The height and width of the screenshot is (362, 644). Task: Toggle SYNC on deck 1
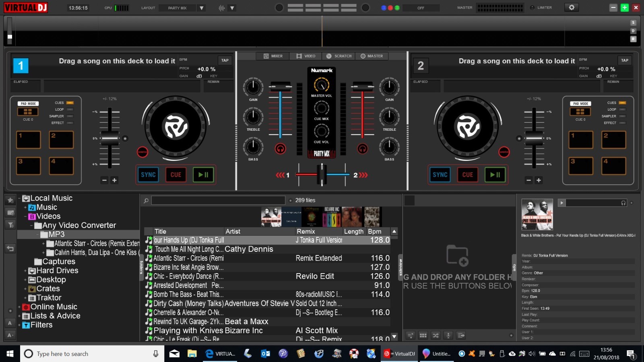click(x=148, y=175)
